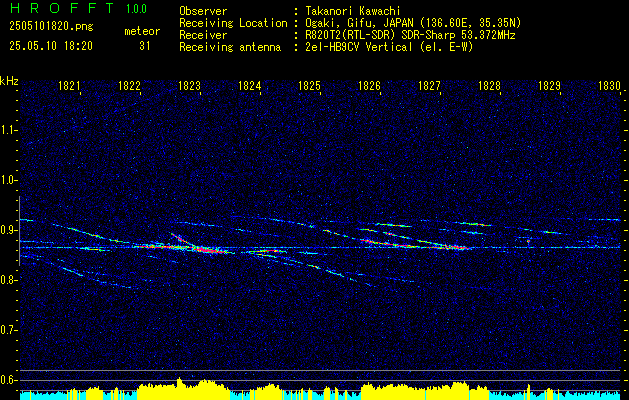This screenshot has width=629, height=400.
Task: Click the 1825 time marker
Action: (310, 85)
